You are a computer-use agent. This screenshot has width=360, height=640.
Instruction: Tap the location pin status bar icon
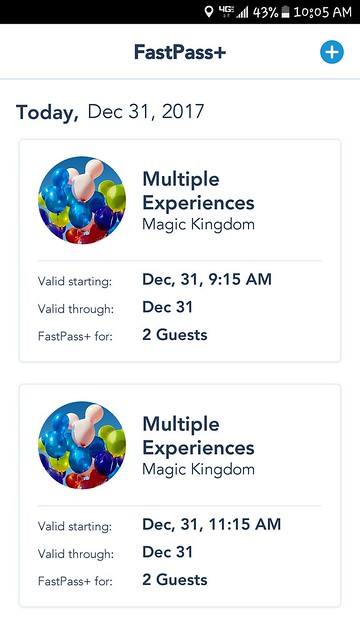(209, 12)
